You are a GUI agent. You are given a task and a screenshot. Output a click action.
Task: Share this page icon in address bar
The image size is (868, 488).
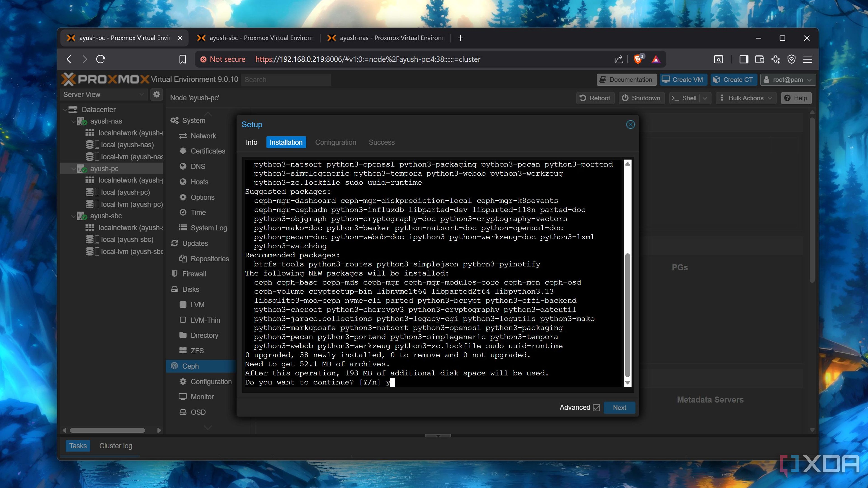click(618, 59)
